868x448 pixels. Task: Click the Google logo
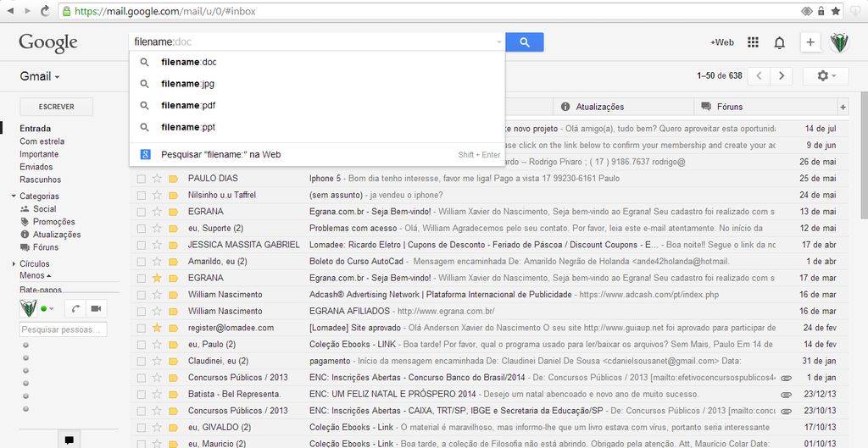[48, 43]
